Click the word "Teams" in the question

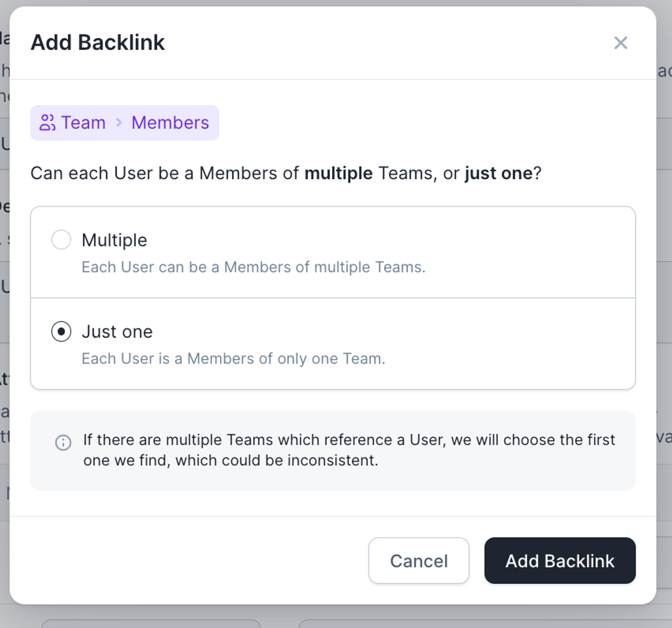pos(405,173)
